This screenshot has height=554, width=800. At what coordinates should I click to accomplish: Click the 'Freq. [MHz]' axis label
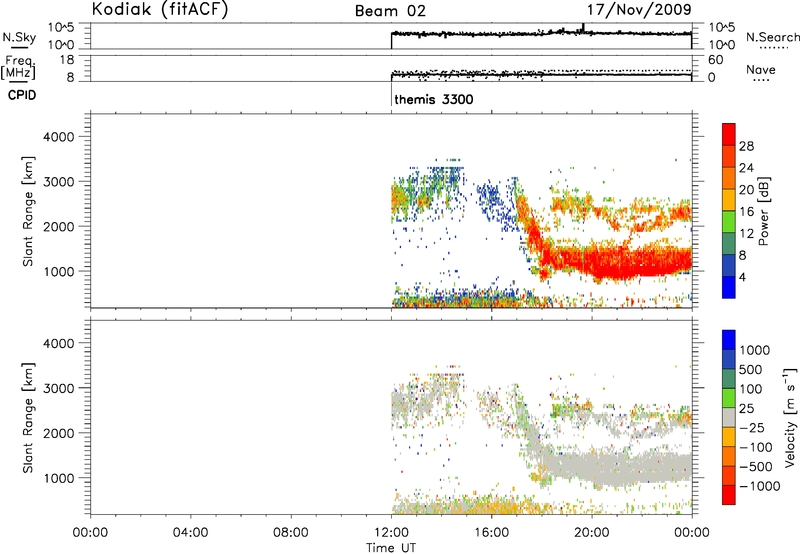[x=19, y=67]
